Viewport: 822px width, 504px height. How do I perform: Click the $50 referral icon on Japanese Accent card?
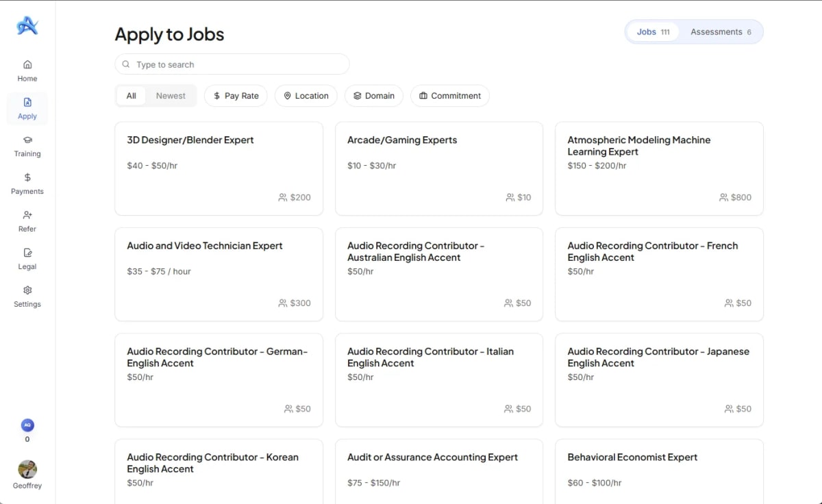pyautogui.click(x=729, y=409)
